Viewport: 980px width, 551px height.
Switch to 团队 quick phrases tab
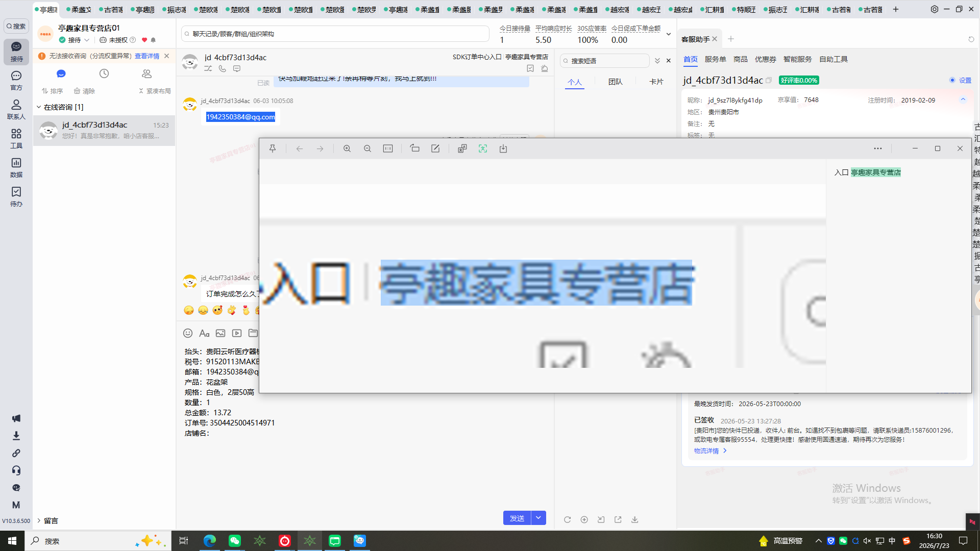616,82
